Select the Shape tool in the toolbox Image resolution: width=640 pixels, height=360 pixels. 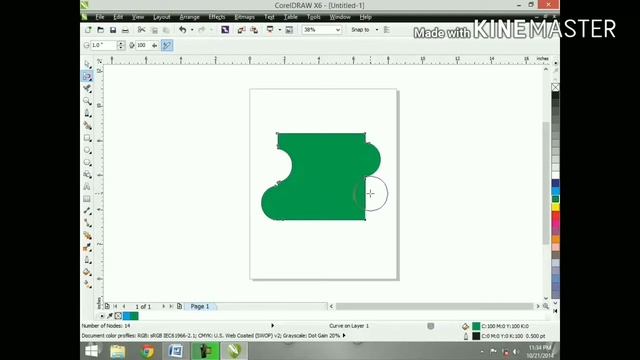87,76
